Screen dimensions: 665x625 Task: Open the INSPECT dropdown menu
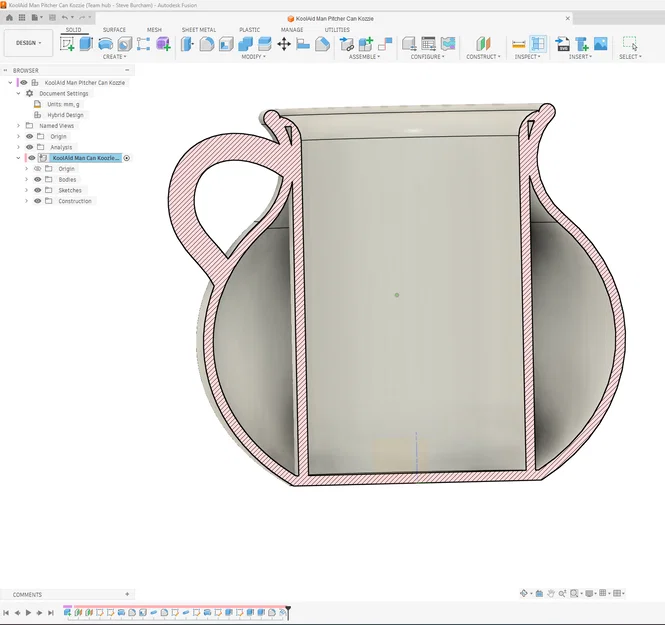pos(527,57)
